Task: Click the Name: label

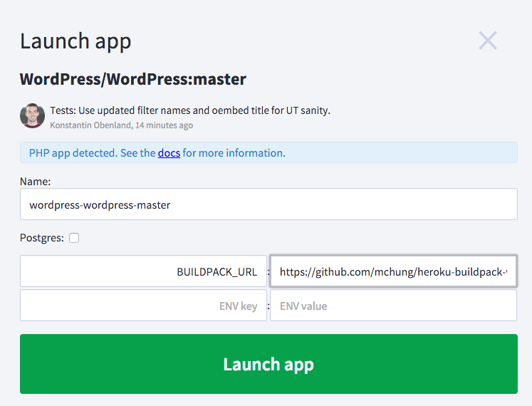Action: pos(36,182)
